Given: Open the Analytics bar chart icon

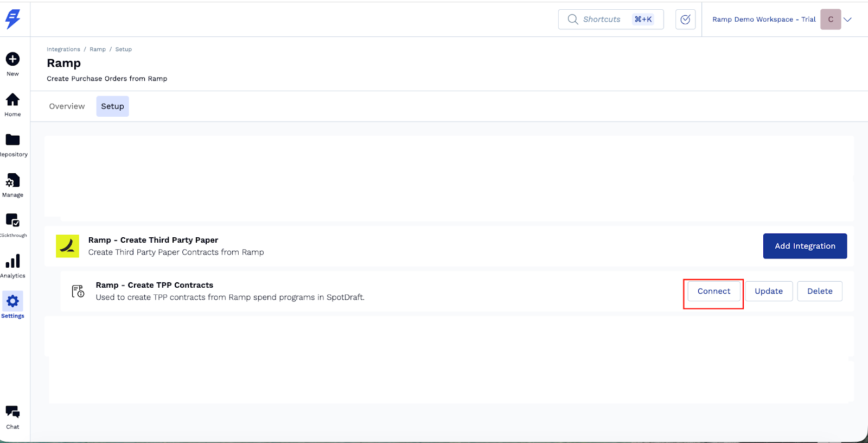Looking at the screenshot, I should (12, 261).
